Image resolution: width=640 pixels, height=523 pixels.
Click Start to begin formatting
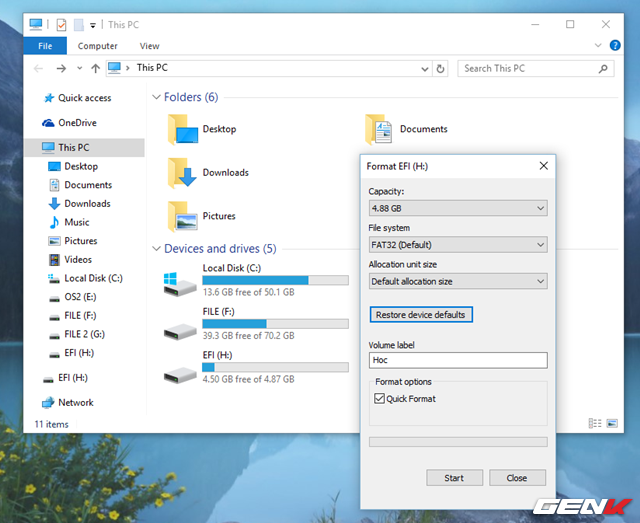[x=454, y=478]
